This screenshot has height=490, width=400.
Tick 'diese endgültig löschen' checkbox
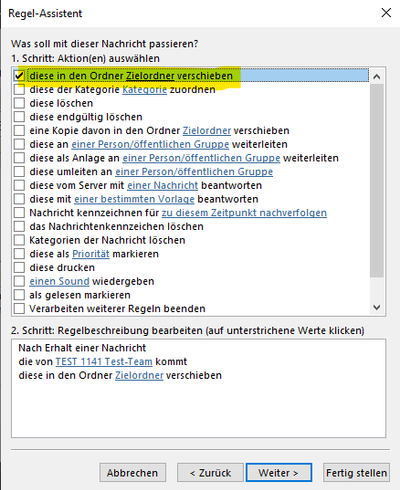tap(19, 117)
